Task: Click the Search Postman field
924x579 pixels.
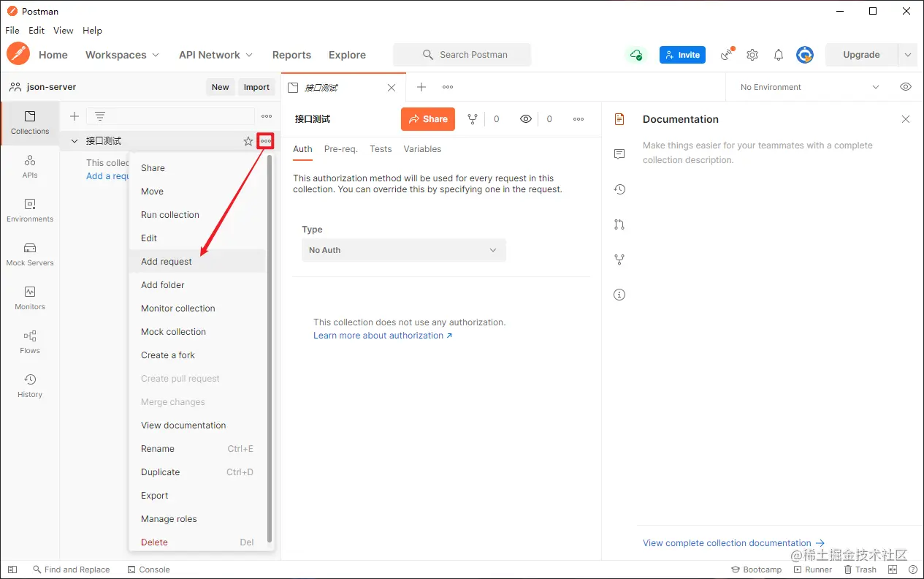Action: [462, 55]
